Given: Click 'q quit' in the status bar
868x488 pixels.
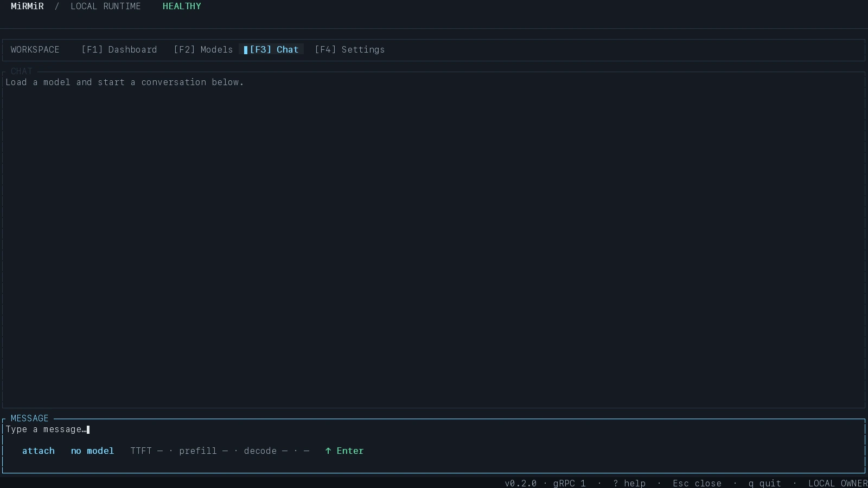Looking at the screenshot, I should 764,483.
